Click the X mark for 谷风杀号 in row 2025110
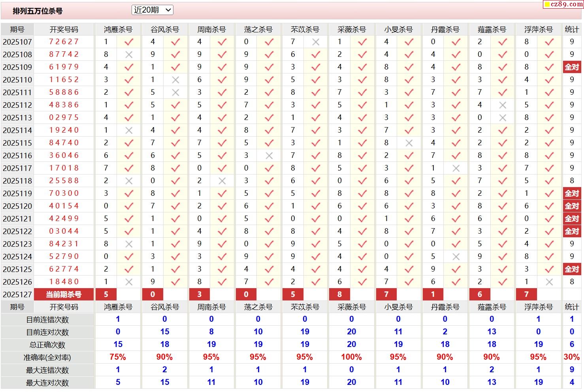Viewport: 584px width, 392px height. coord(175,80)
